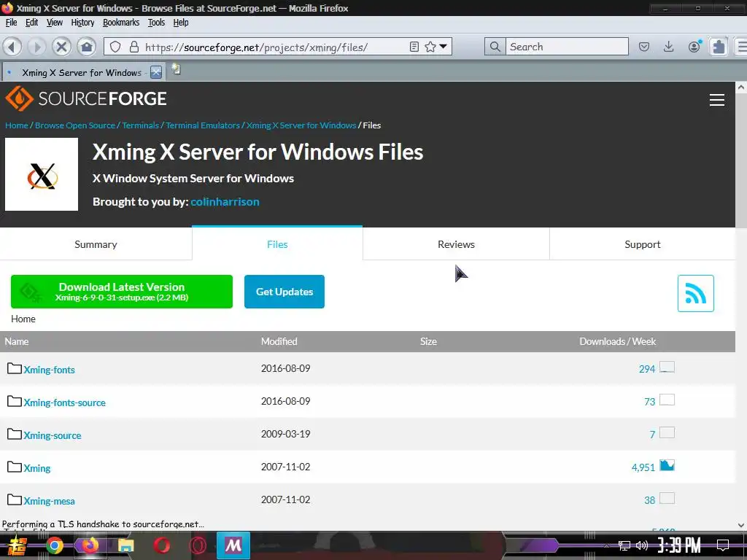Go forward with the Firefox forward arrow

pyautogui.click(x=36, y=47)
